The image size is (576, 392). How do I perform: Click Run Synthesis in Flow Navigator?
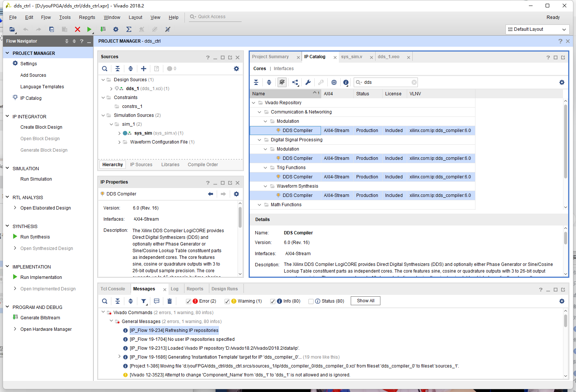(35, 237)
